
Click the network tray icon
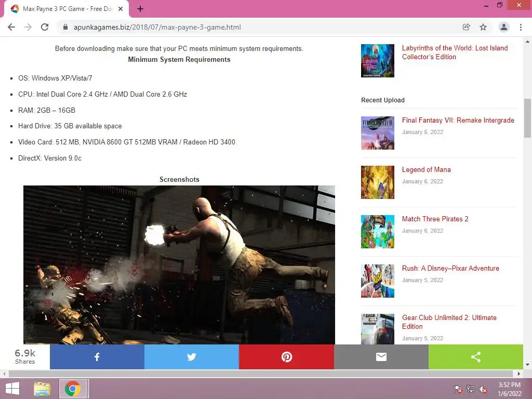coord(471,389)
